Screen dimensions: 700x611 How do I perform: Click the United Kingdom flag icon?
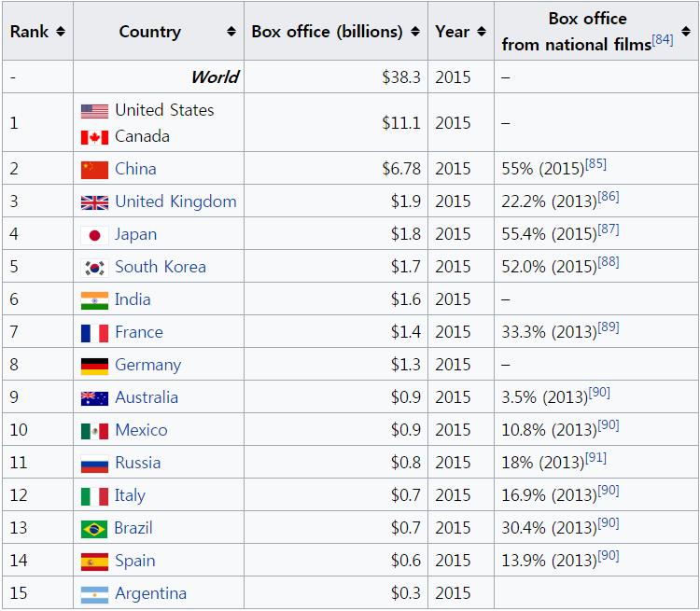pos(94,202)
